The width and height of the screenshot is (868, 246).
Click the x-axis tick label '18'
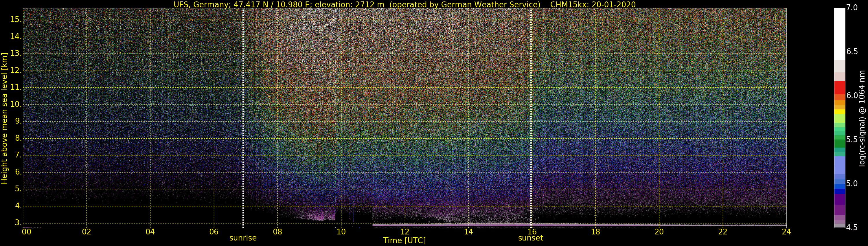pyautogui.click(x=596, y=232)
